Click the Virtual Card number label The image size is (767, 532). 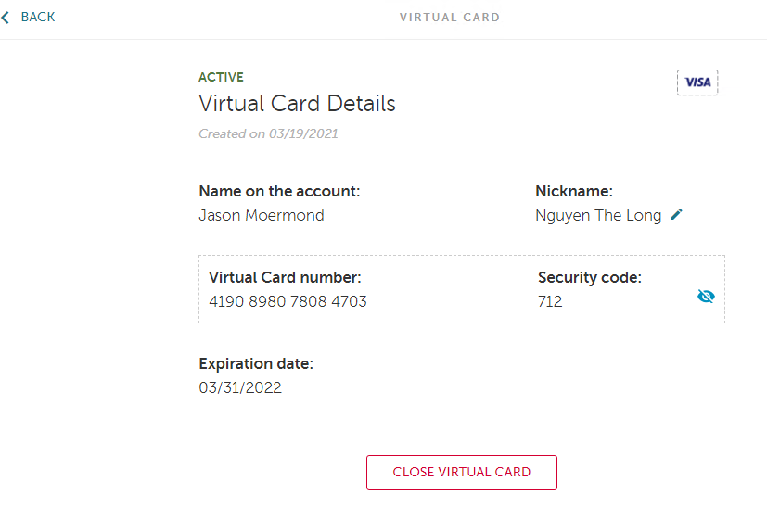pyautogui.click(x=285, y=277)
